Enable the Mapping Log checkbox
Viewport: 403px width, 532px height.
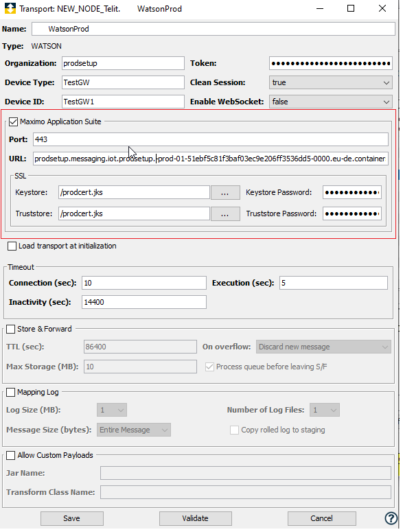click(11, 393)
